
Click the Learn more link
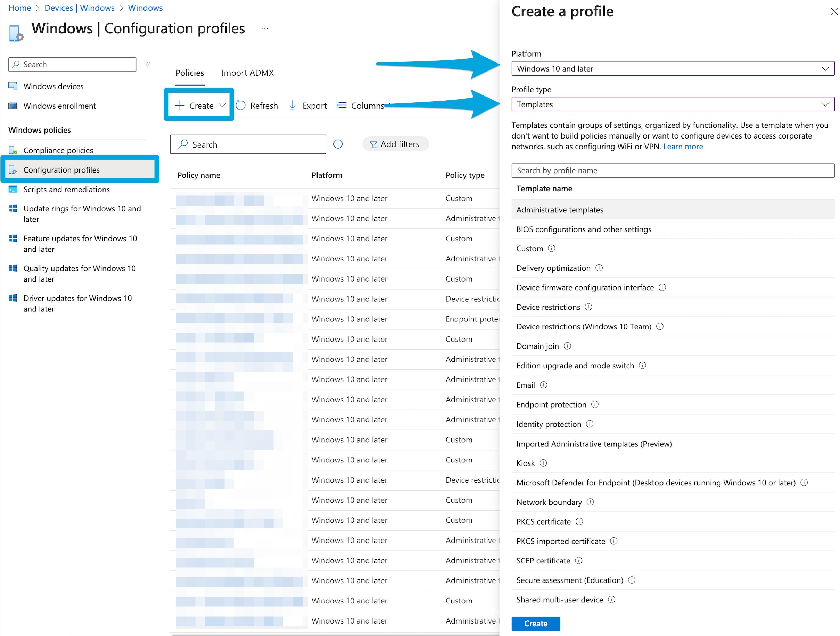coord(683,147)
